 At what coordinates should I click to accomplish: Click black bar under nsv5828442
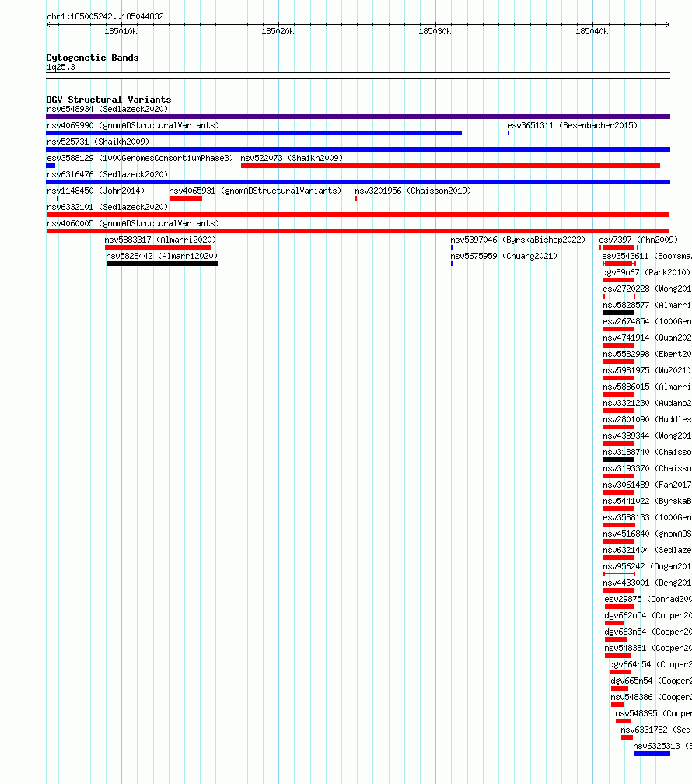tap(163, 264)
